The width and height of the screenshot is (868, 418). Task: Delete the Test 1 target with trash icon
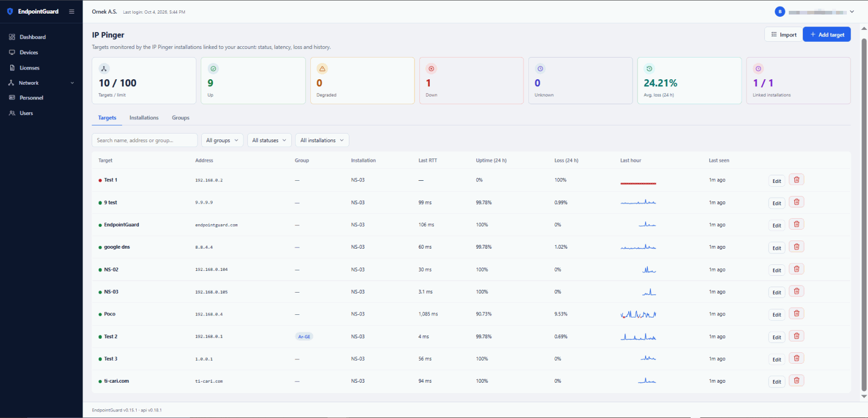(796, 180)
